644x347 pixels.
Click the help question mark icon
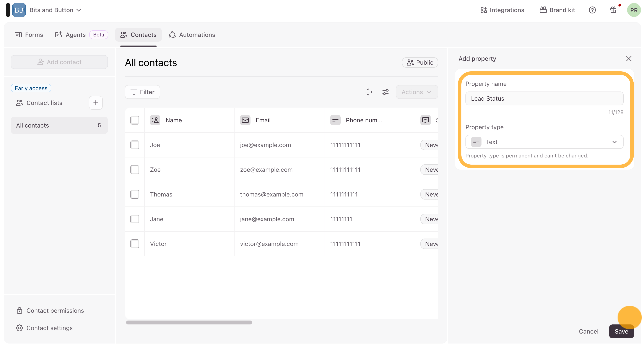(x=592, y=10)
